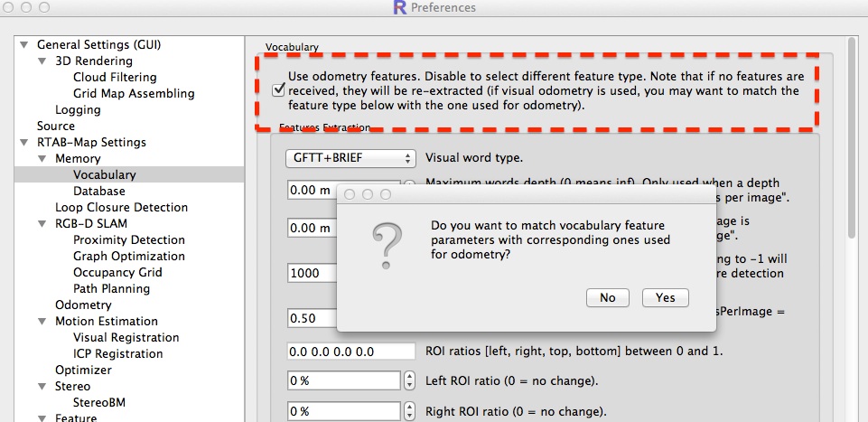Collapse the Motion Estimation tree node
Image resolution: width=868 pixels, height=422 pixels.
42,322
